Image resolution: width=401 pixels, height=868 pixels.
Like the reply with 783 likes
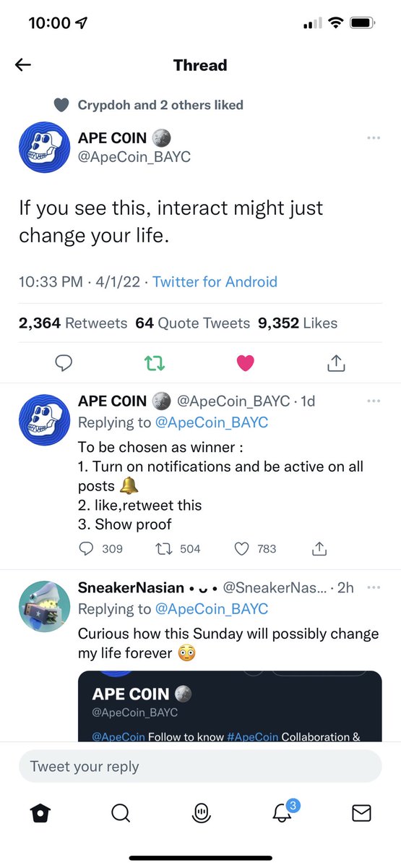[x=255, y=549]
